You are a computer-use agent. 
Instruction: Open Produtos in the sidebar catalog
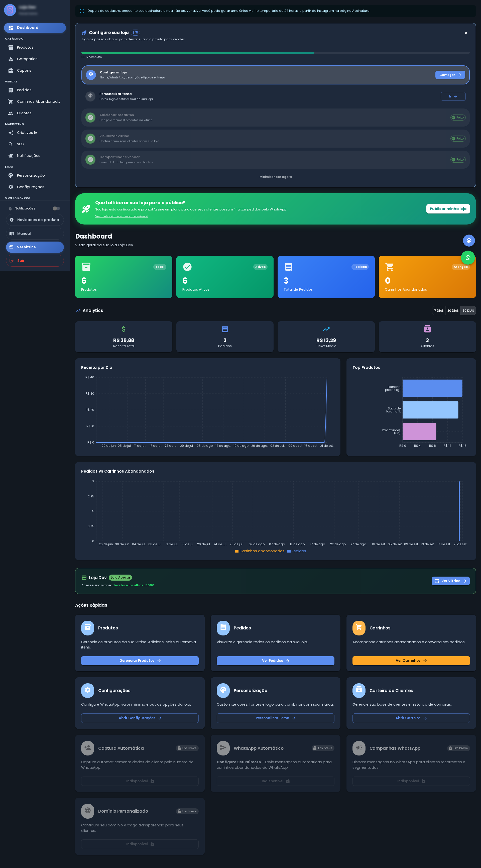tap(35, 48)
